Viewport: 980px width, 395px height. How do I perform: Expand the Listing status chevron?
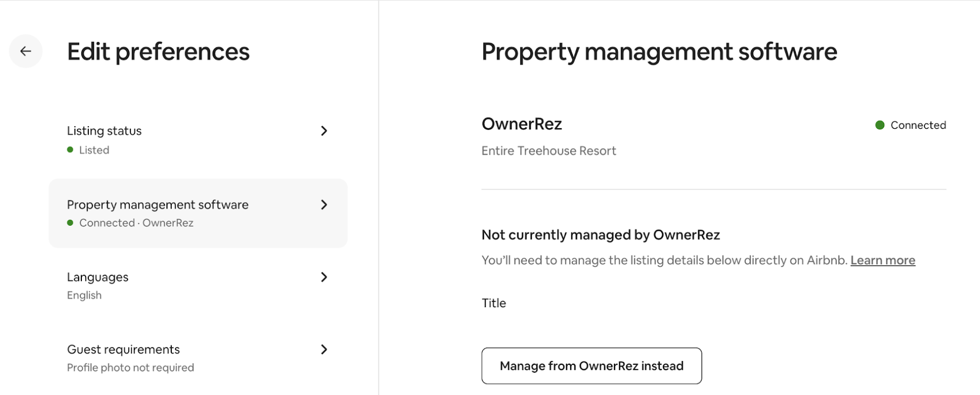[x=324, y=131]
